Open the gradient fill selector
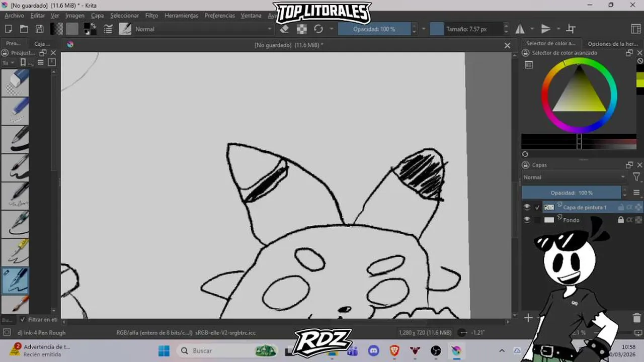The height and width of the screenshot is (362, 644). (x=57, y=29)
